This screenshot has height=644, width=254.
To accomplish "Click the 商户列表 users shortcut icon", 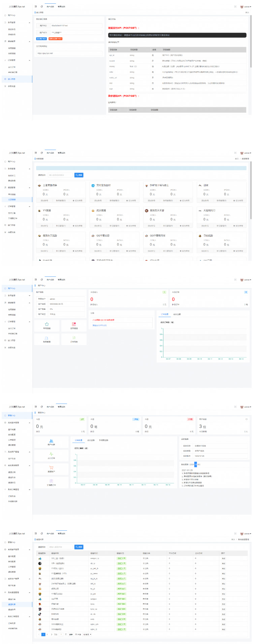I will coord(51,441).
